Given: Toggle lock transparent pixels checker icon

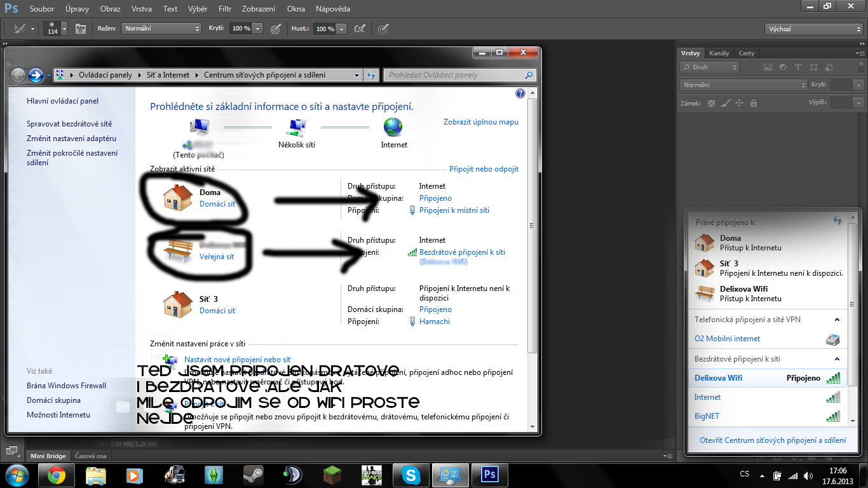Looking at the screenshot, I should point(712,103).
